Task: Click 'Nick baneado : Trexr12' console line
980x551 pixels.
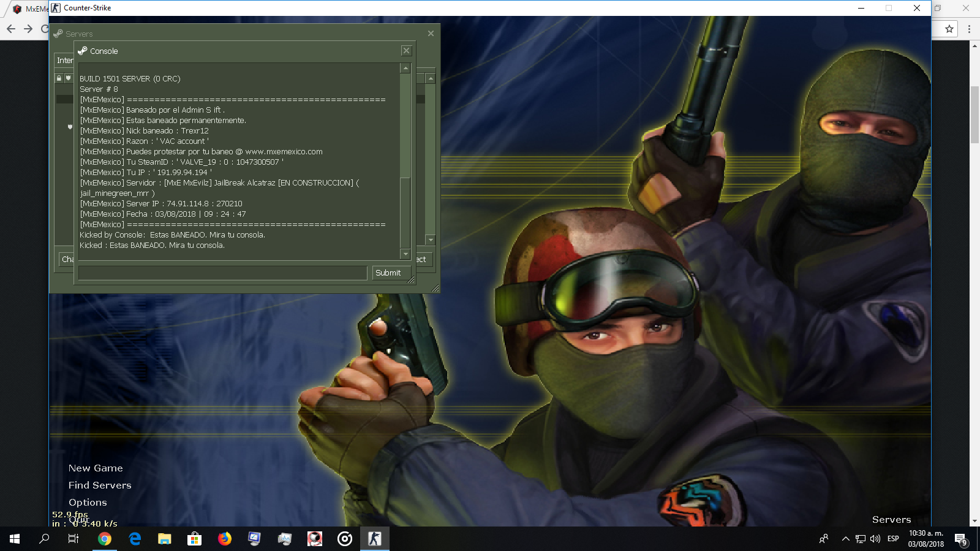Action: 144,131
